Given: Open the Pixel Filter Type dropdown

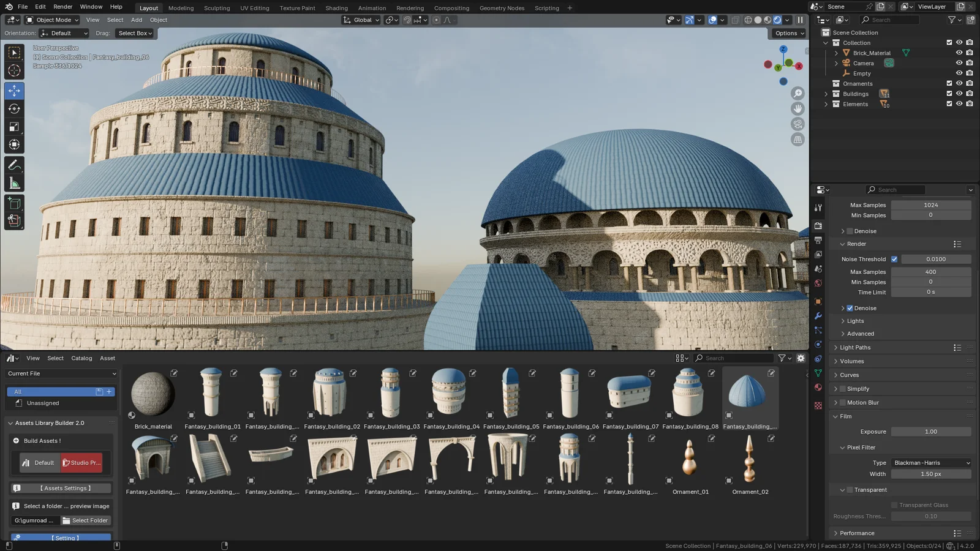Looking at the screenshot, I should [x=930, y=463].
